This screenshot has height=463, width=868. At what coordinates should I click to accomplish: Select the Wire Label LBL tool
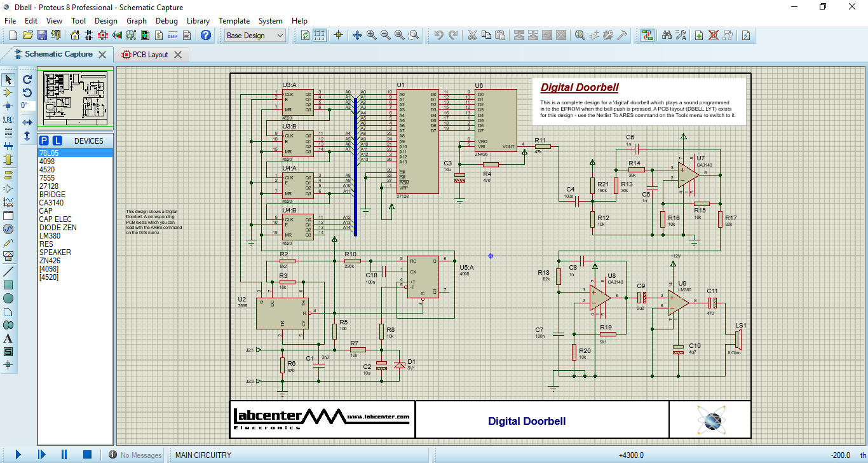(8, 119)
